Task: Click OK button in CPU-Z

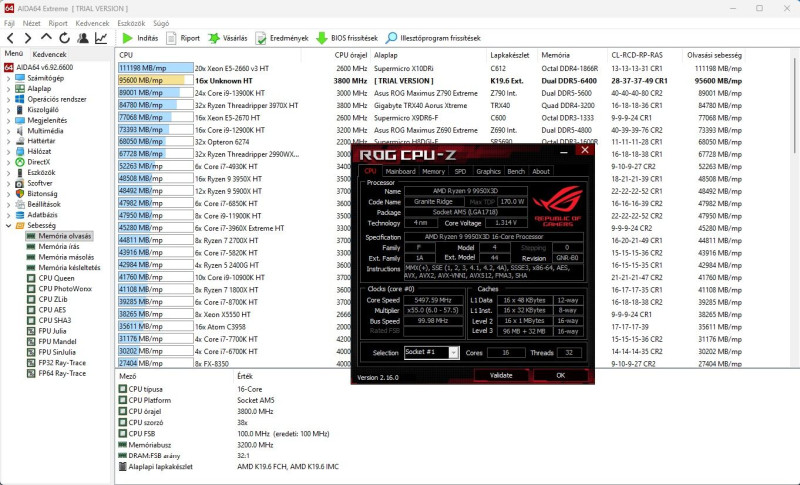Action: tap(560, 375)
